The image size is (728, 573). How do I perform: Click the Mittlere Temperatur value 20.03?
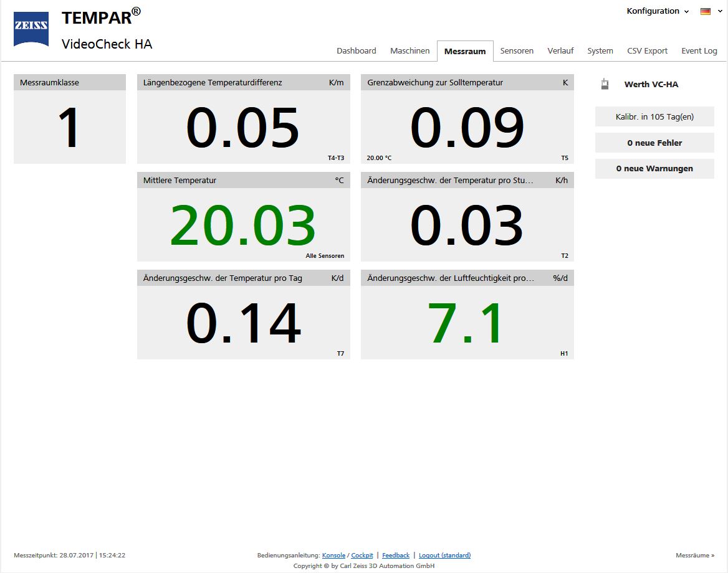(243, 225)
